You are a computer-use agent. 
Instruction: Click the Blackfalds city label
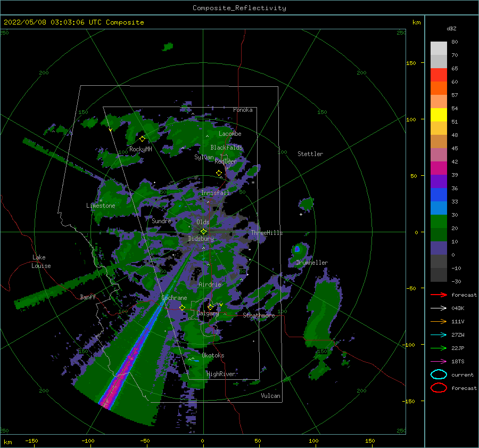[x=226, y=148]
